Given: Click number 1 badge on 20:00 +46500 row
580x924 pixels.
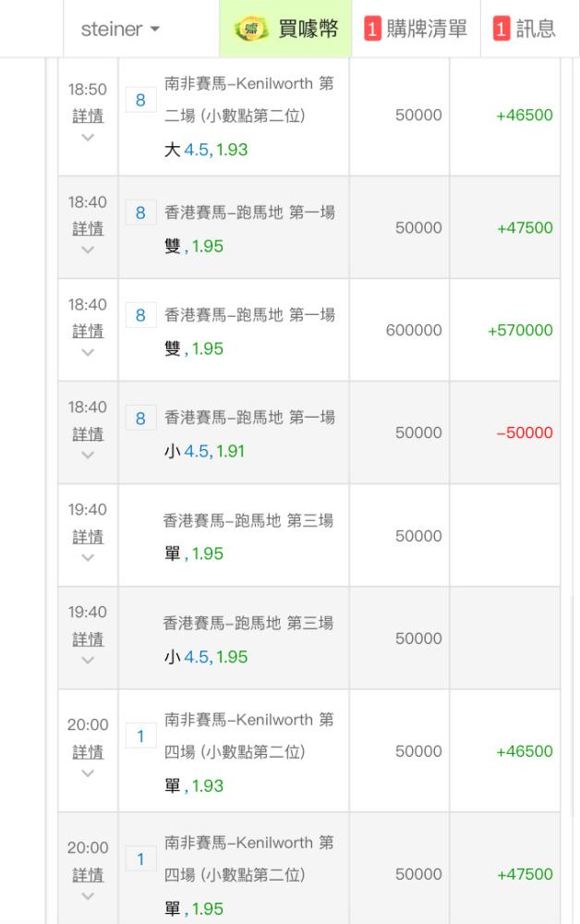Looking at the screenshot, I should pos(140,736).
